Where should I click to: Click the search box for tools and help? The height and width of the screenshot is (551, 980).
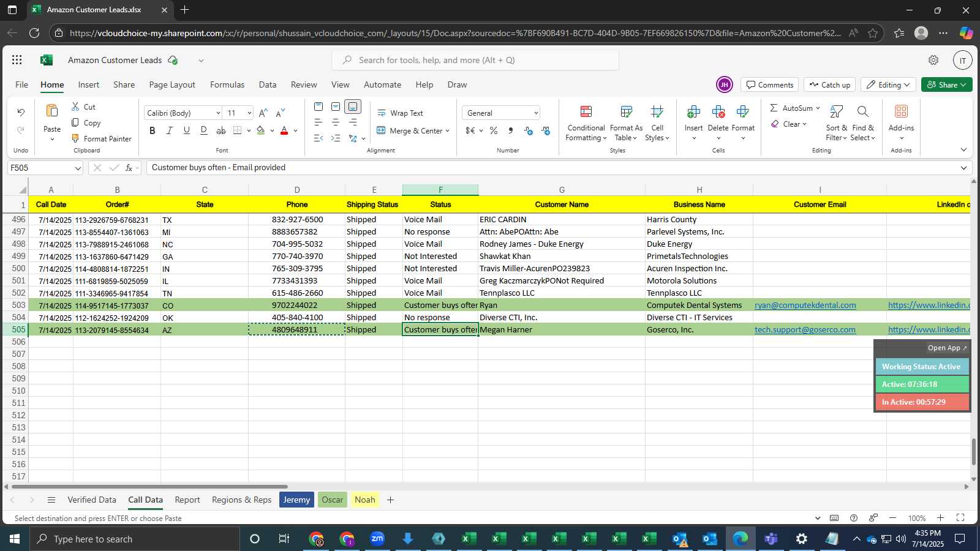(x=475, y=60)
